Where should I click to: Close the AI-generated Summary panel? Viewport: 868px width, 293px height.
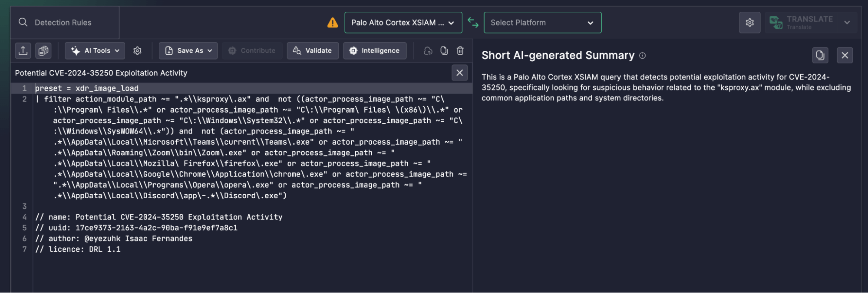coord(845,55)
